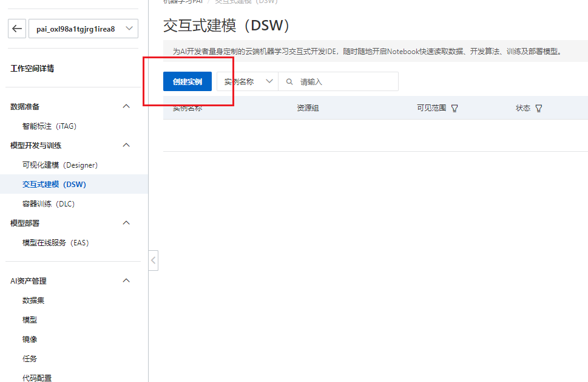The height and width of the screenshot is (382, 588).
Task: Collapse the 模型开发与训练 section
Action: point(126,145)
